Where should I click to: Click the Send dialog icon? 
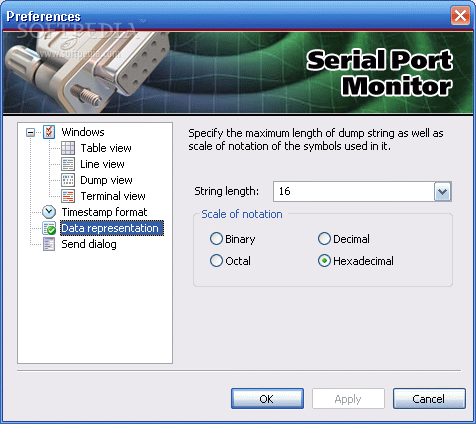[49, 244]
